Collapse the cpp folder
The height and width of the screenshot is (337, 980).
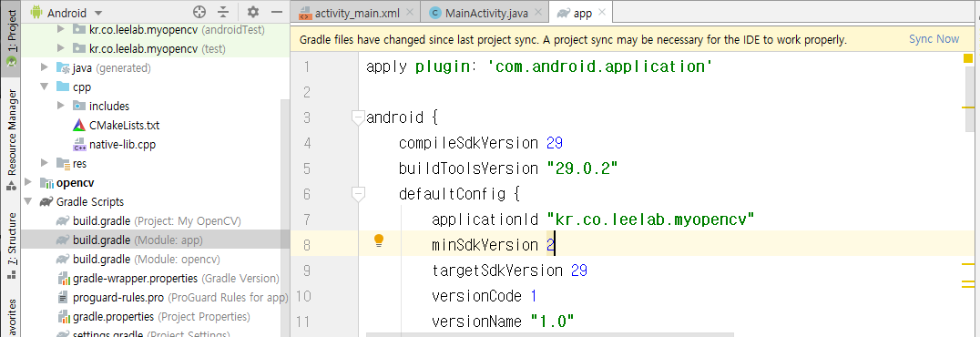(x=45, y=87)
